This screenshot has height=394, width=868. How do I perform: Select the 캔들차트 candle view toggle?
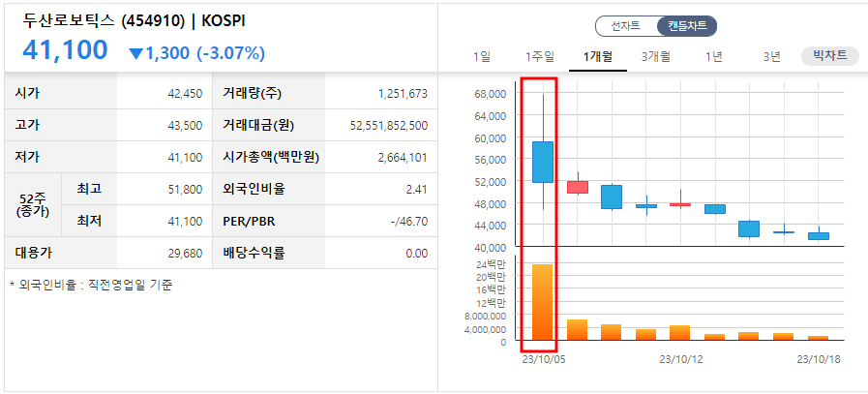pos(687,25)
